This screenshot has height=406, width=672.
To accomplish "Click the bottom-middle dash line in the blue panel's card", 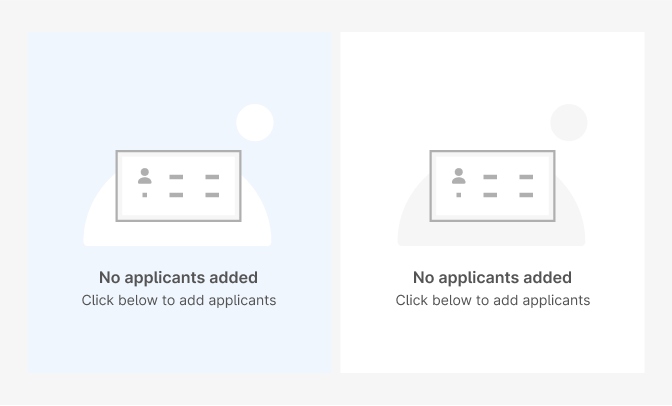I will [x=176, y=195].
